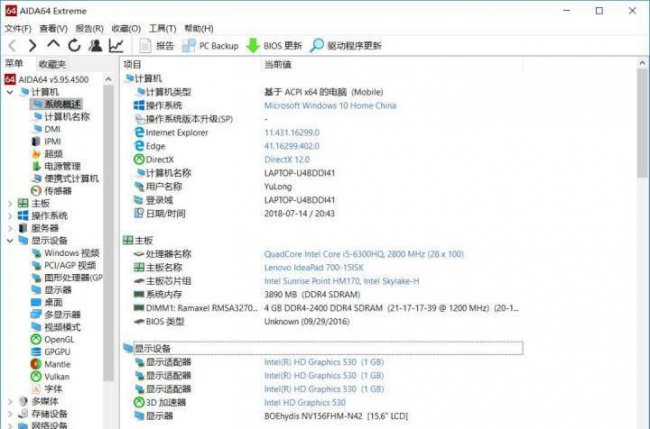Open the graph chart toolbar icon
Image resolution: width=650 pixels, height=429 pixels.
pos(116,45)
